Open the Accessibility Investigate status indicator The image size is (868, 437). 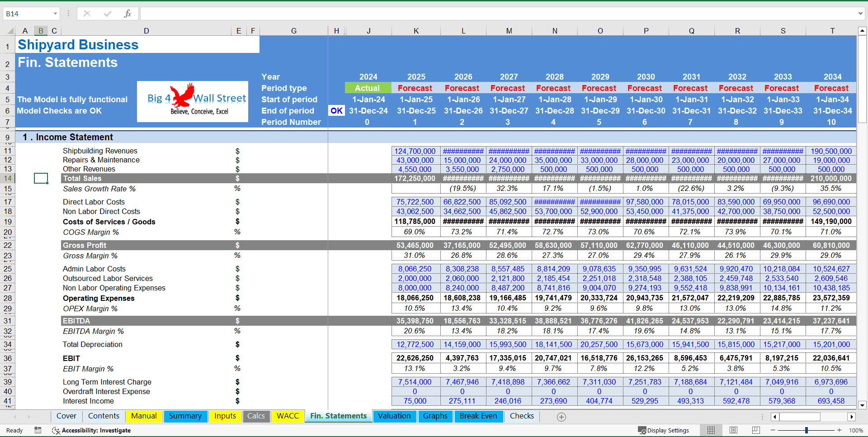91,430
